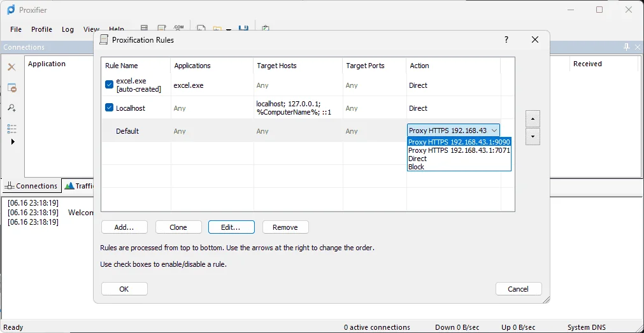Click the list view sidebar icon
Screen dimensions: 644x333
(12, 129)
